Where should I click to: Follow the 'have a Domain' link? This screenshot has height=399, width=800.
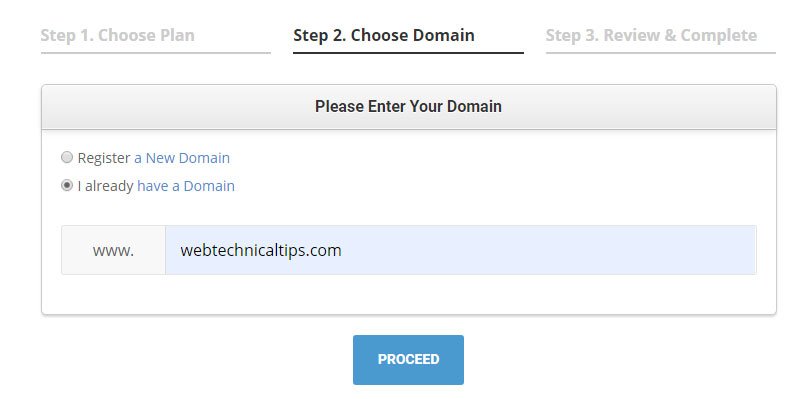click(186, 186)
